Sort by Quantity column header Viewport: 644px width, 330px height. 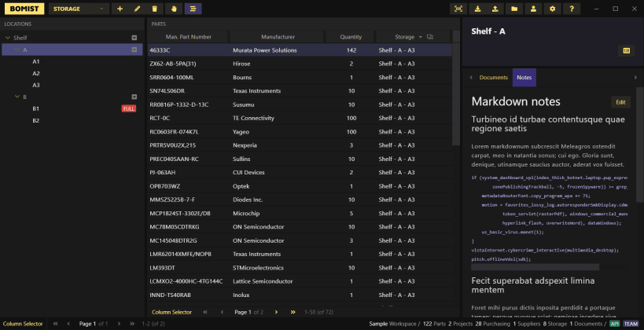(x=351, y=37)
